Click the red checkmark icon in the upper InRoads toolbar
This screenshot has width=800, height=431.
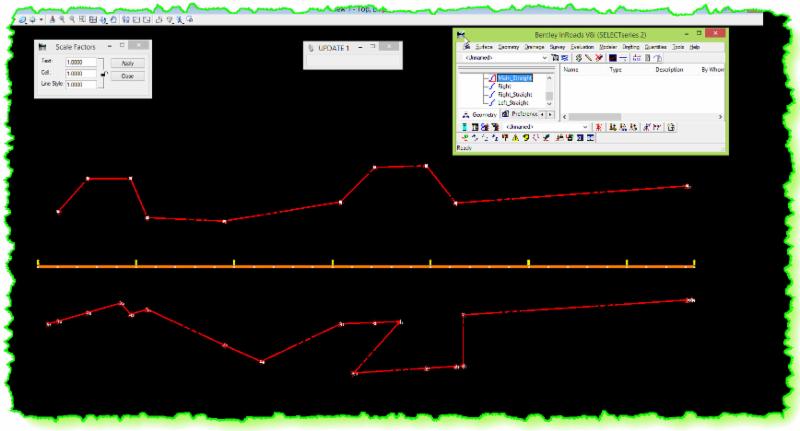point(599,58)
